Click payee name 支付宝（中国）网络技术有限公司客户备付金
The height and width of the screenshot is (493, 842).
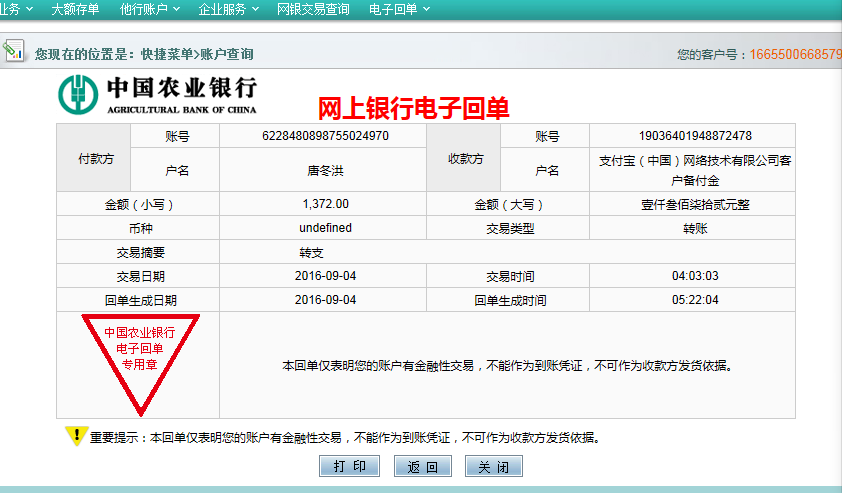pyautogui.click(x=695, y=170)
